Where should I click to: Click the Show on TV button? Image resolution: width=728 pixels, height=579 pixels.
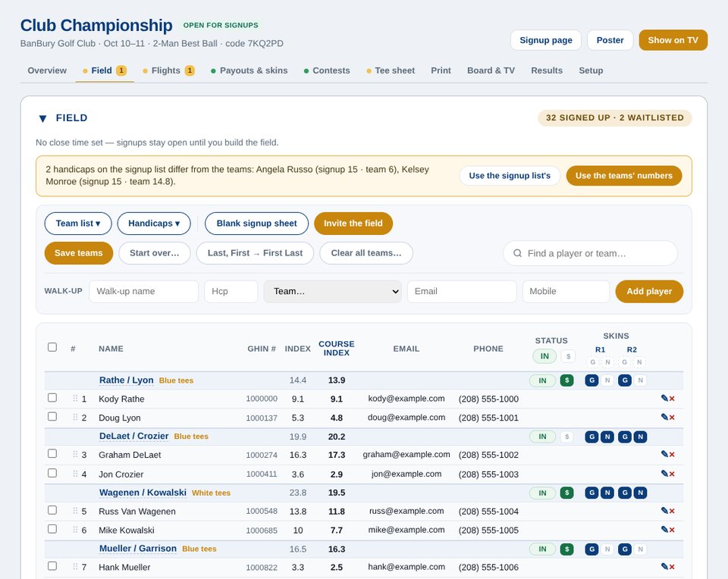point(673,40)
